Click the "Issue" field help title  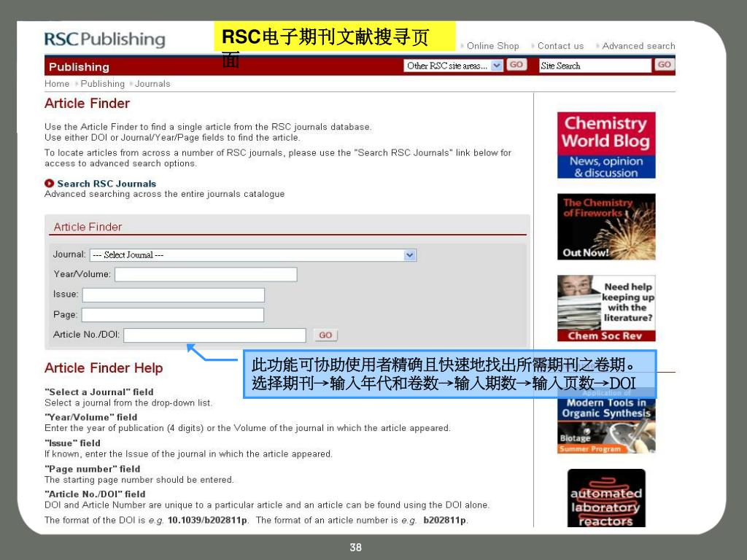72,443
